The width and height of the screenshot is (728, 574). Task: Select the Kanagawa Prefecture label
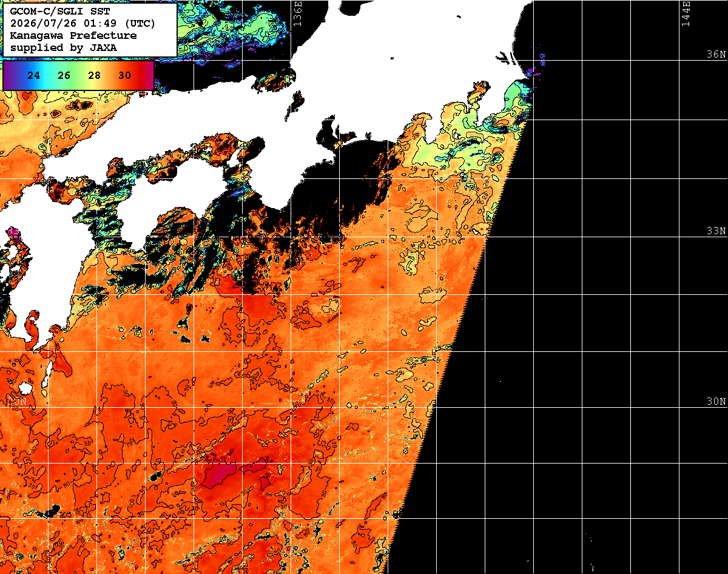73,36
